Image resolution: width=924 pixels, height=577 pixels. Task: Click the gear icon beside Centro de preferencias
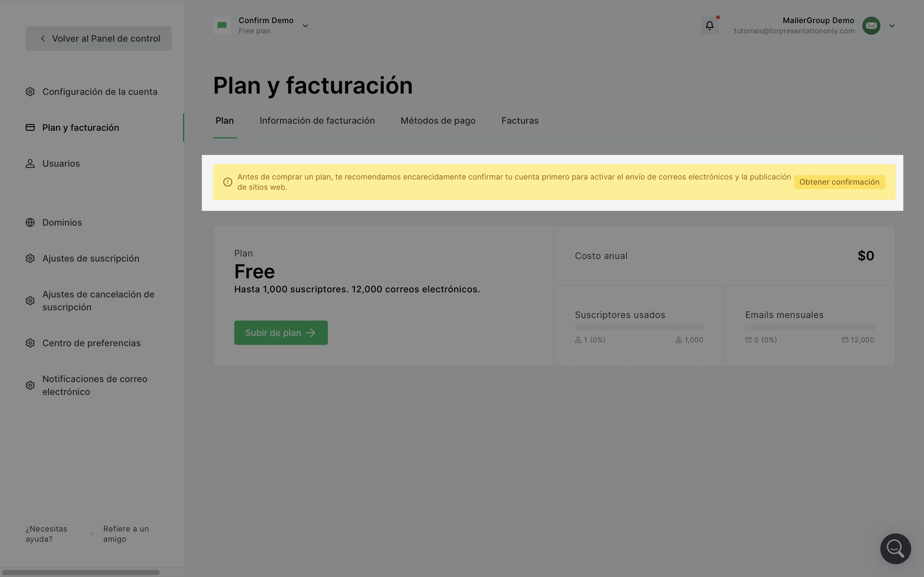(x=30, y=343)
